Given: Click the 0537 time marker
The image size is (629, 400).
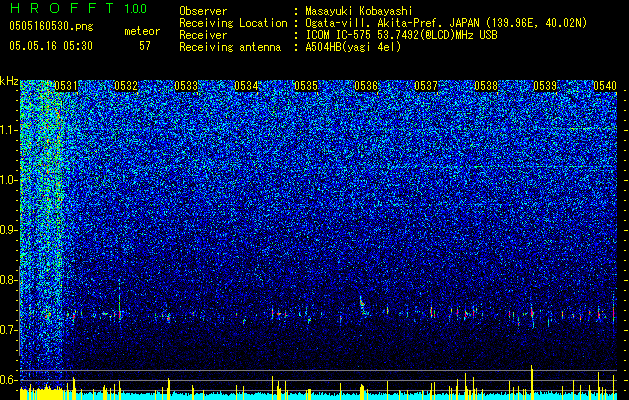Looking at the screenshot, I should pyautogui.click(x=426, y=86).
